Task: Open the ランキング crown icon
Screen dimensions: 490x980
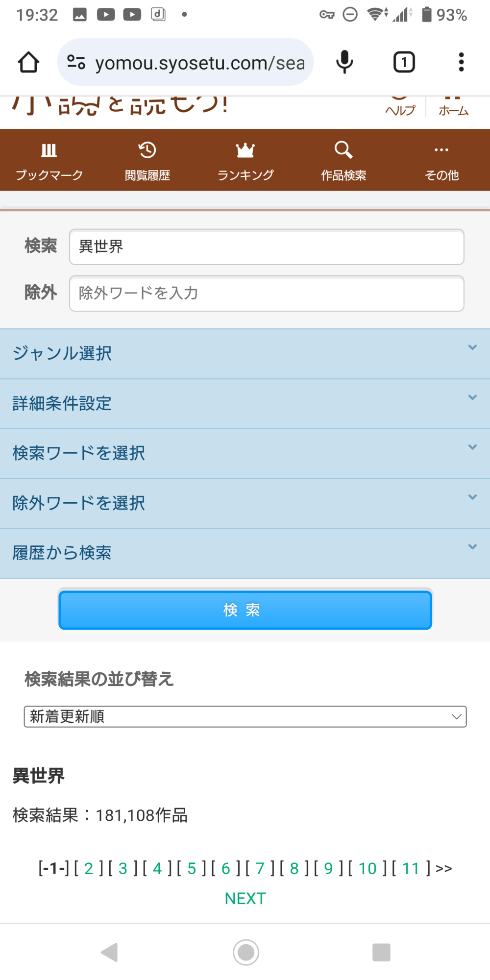Action: click(245, 160)
